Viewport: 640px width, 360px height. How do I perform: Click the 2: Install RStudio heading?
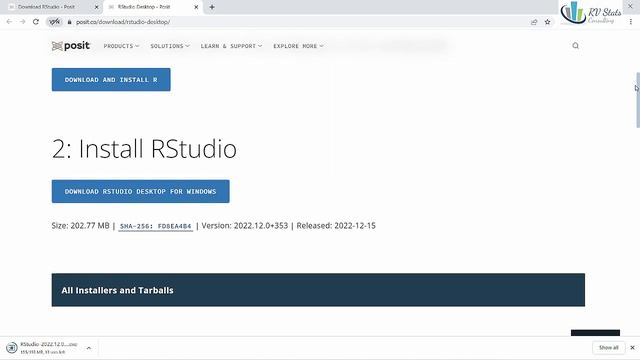tap(144, 148)
